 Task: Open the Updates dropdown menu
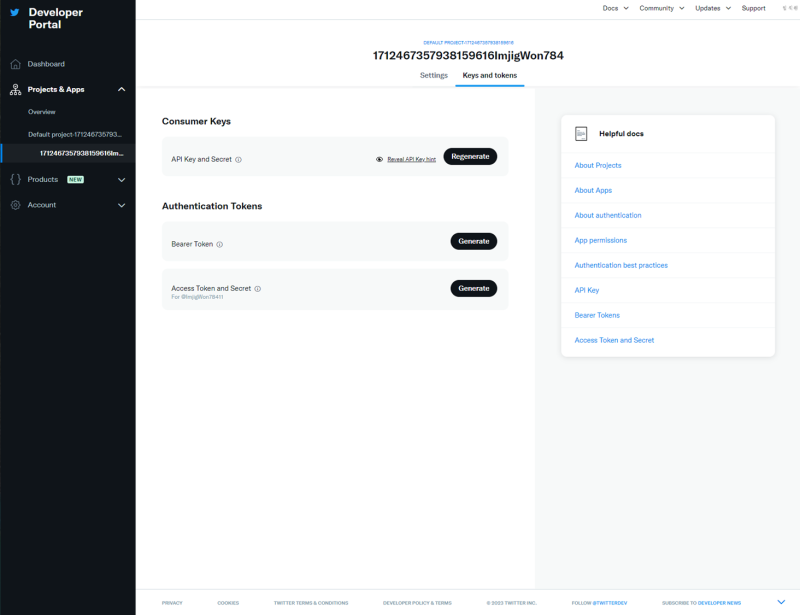point(713,8)
